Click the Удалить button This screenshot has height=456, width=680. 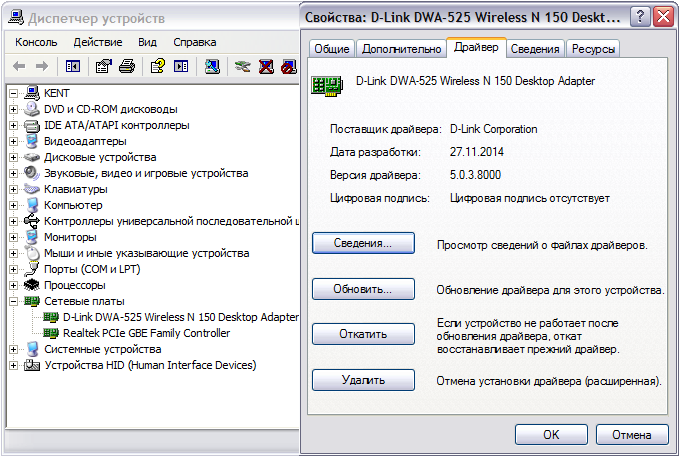pyautogui.click(x=363, y=380)
